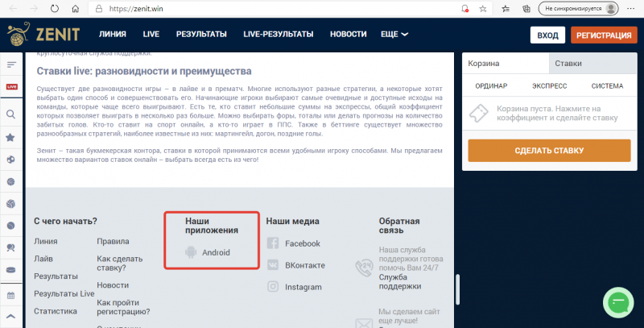Open the НОВОСТИ menu item
Screen dimensions: 644x328
tap(349, 34)
